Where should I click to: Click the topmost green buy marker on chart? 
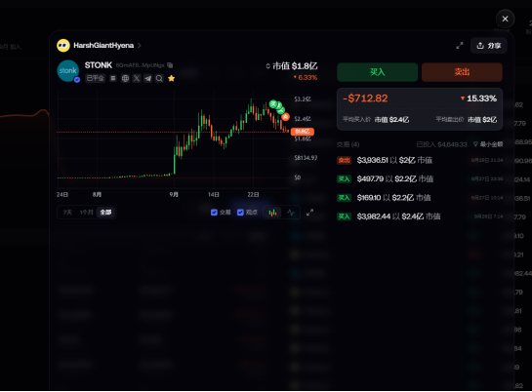(273, 104)
